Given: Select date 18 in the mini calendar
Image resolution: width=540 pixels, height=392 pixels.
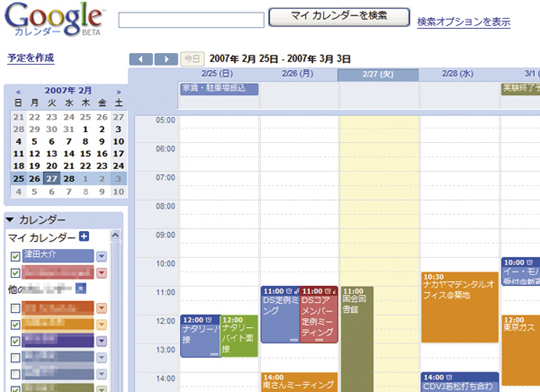Looking at the screenshot, I should coord(18,166).
